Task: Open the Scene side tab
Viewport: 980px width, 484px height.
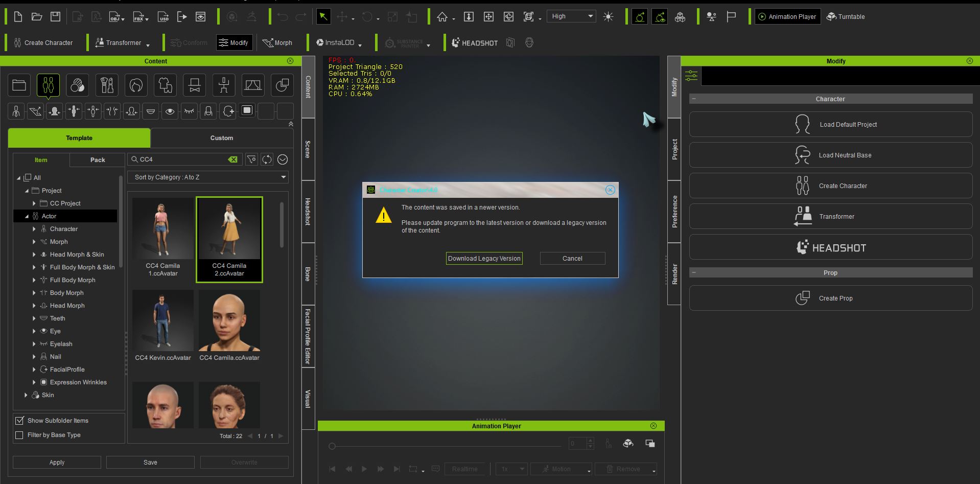Action: [x=308, y=149]
